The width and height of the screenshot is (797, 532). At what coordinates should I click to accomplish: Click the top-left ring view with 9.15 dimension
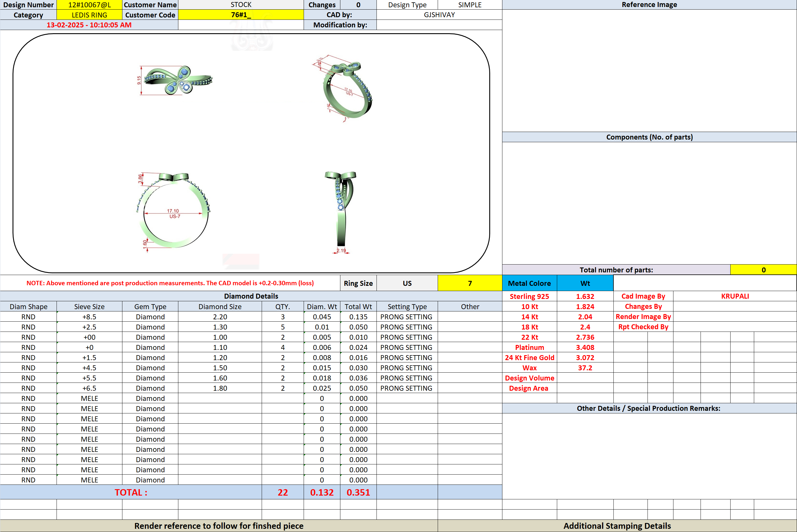pos(175,80)
